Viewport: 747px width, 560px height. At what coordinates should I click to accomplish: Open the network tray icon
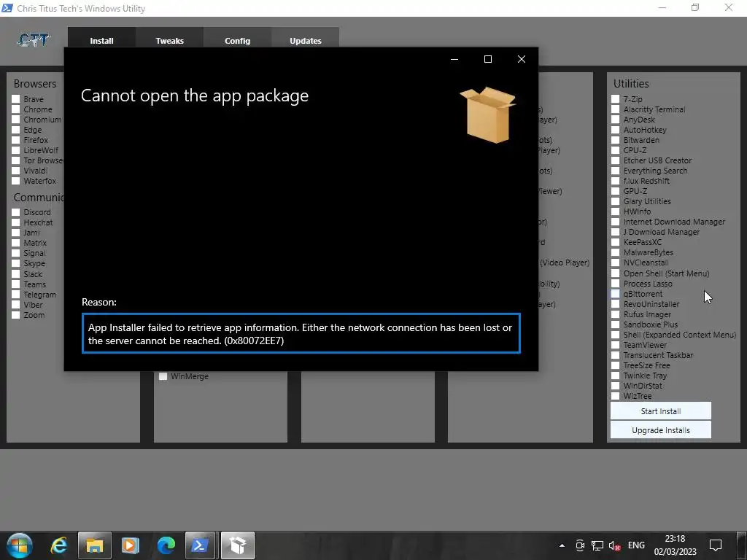597,545
